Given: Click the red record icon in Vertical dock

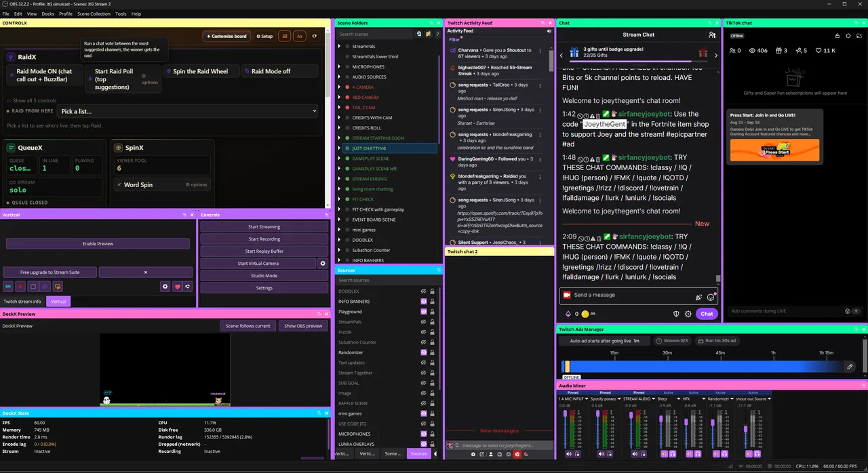Looking at the screenshot, I should point(20,287).
